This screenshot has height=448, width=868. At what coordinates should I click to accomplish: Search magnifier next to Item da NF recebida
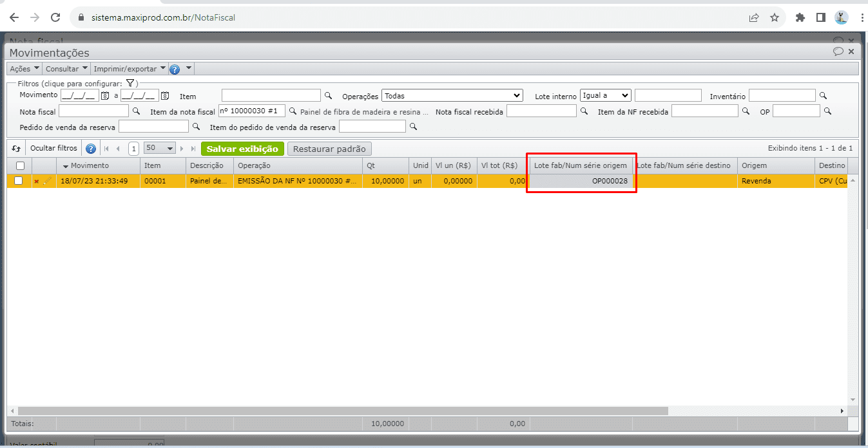pyautogui.click(x=746, y=111)
